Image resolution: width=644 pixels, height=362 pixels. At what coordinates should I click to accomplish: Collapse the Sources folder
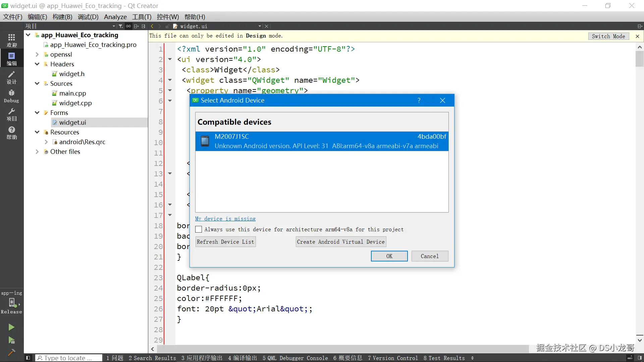[x=37, y=83]
